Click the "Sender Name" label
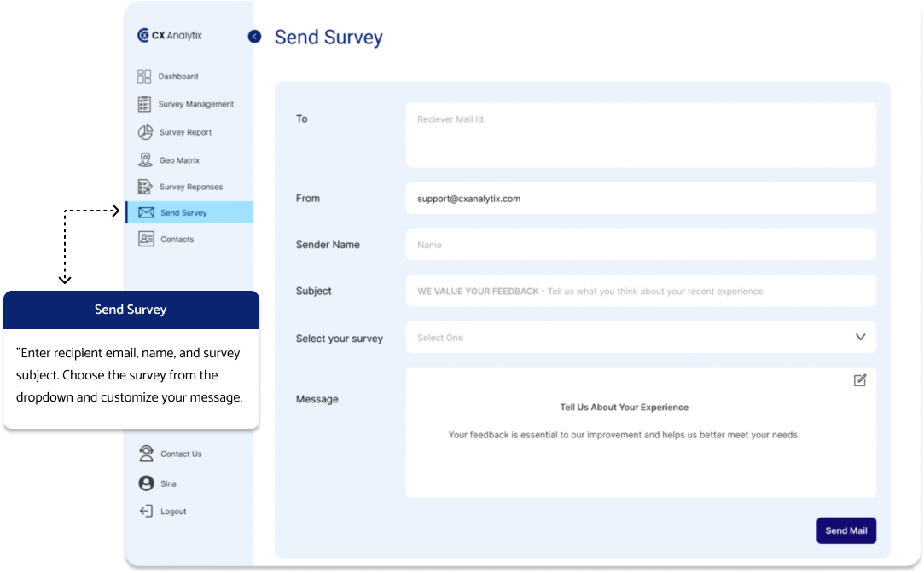 (x=328, y=245)
